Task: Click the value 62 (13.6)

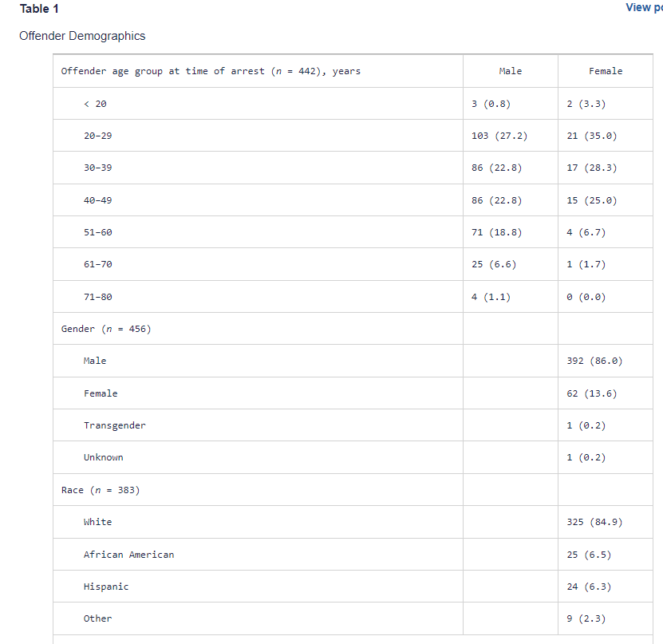Action: click(592, 393)
